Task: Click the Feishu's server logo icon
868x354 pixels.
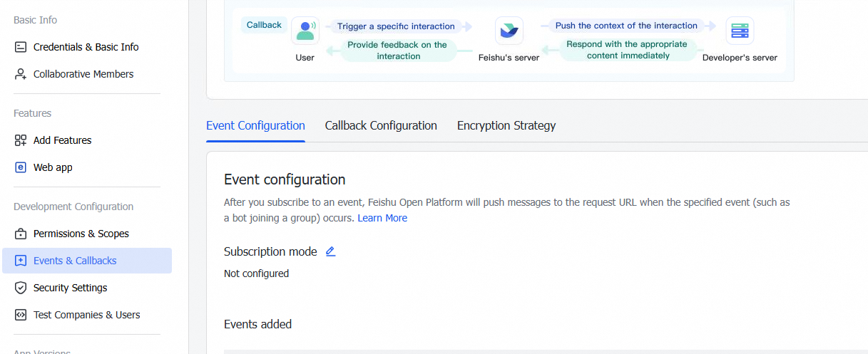Action: [509, 31]
